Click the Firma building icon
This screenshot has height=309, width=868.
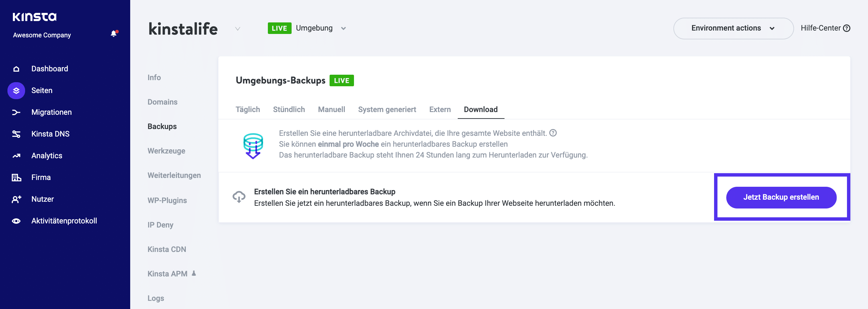(16, 177)
